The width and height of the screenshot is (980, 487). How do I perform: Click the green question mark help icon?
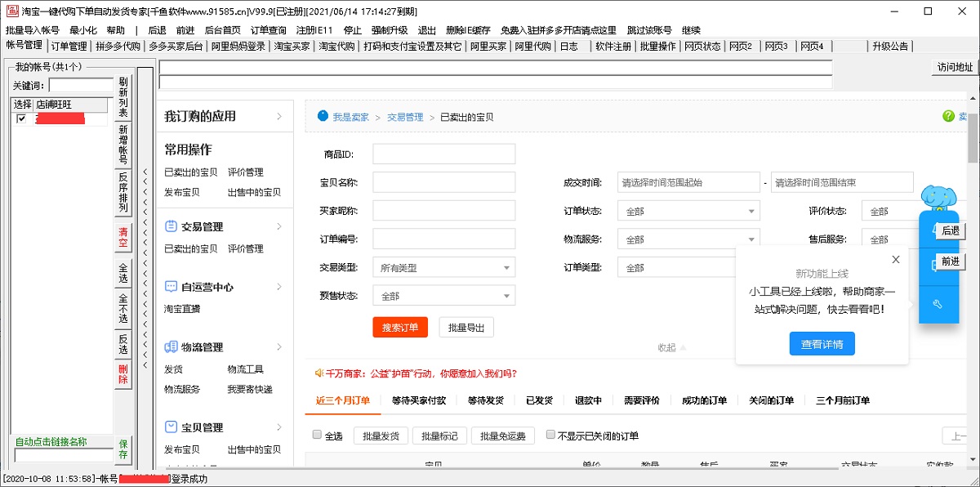tap(948, 117)
